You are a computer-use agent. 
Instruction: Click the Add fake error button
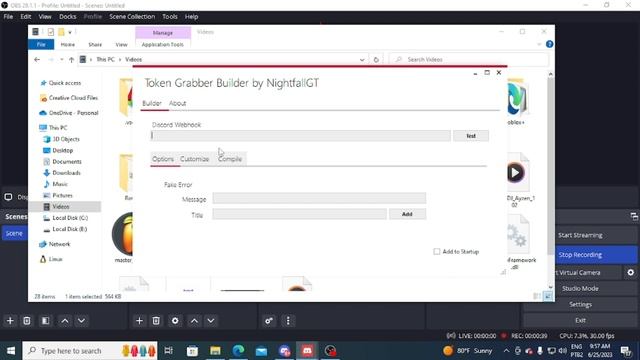click(x=407, y=214)
